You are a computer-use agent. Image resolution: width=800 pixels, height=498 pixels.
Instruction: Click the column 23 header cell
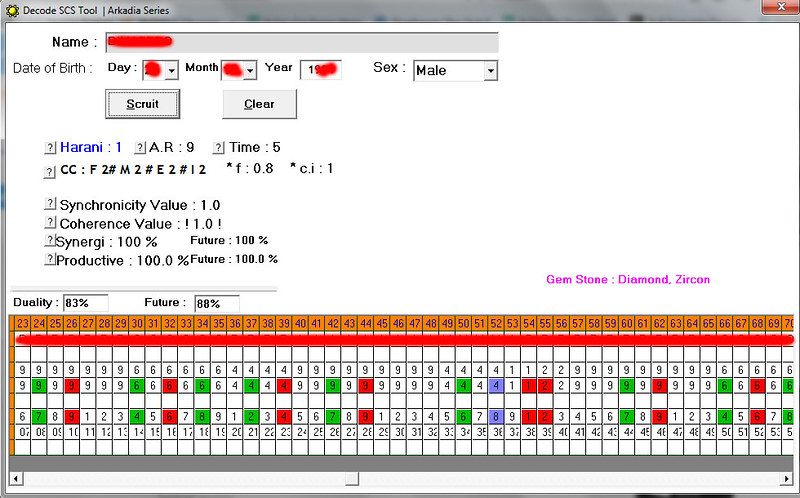(x=23, y=324)
